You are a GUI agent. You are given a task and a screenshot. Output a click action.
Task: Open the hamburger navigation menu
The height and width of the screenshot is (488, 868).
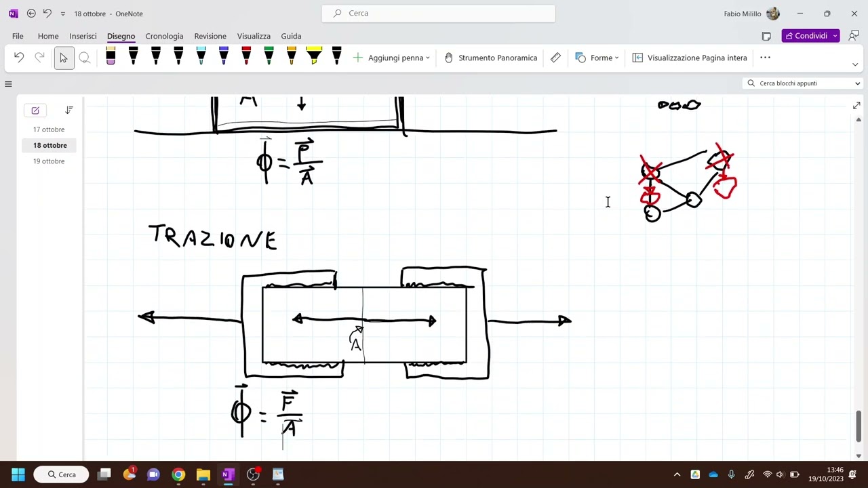pos(8,83)
